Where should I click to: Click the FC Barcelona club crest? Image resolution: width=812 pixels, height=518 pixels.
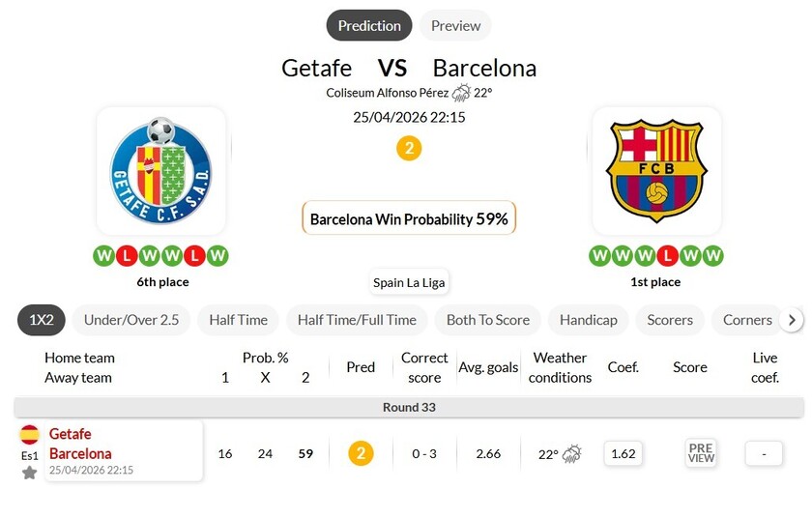[656, 171]
